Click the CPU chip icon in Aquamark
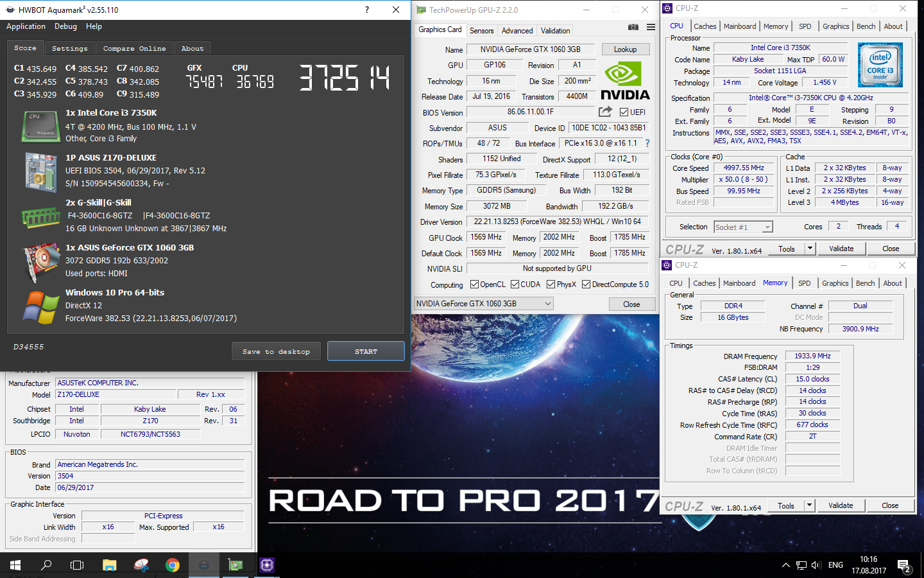This screenshot has width=924, height=578. pos(40,126)
